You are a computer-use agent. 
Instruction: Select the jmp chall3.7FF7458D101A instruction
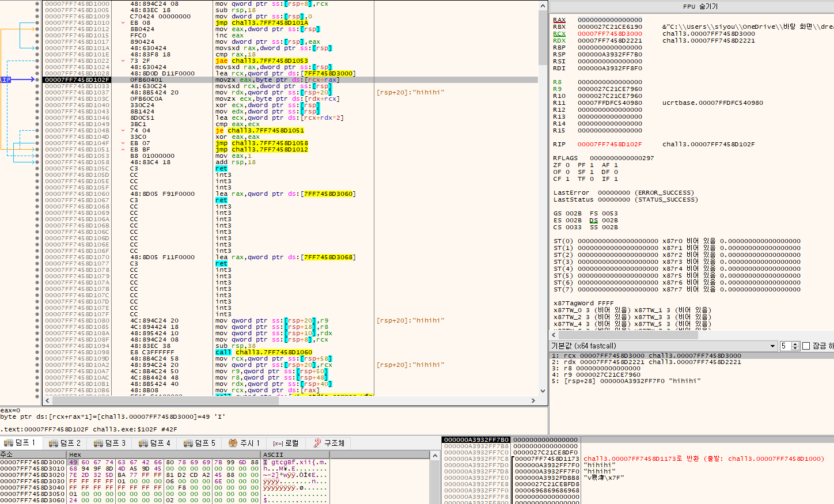[261, 22]
